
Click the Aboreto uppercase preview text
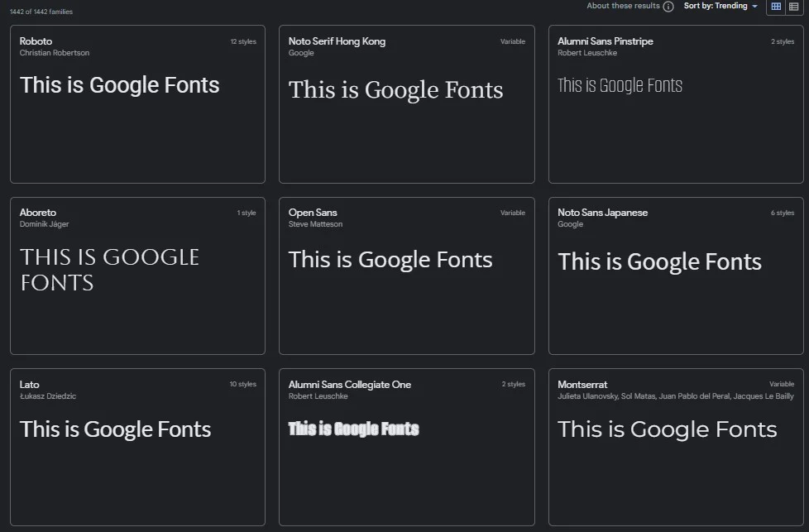[109, 270]
